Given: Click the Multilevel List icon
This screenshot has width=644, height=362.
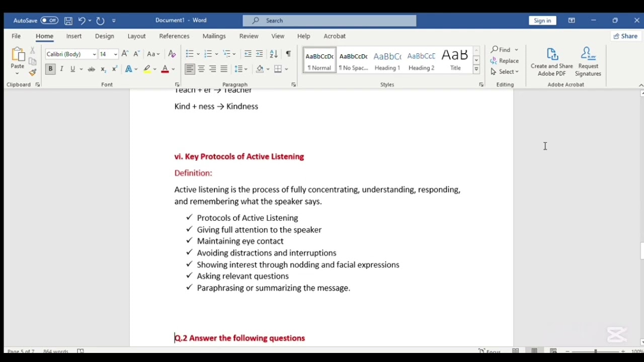Looking at the screenshot, I should [226, 54].
